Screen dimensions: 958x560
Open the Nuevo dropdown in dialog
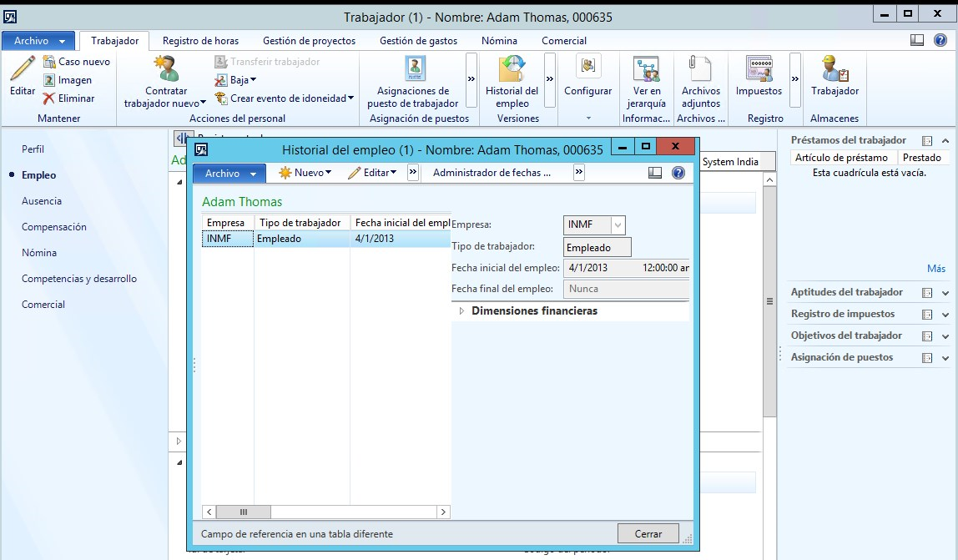305,173
